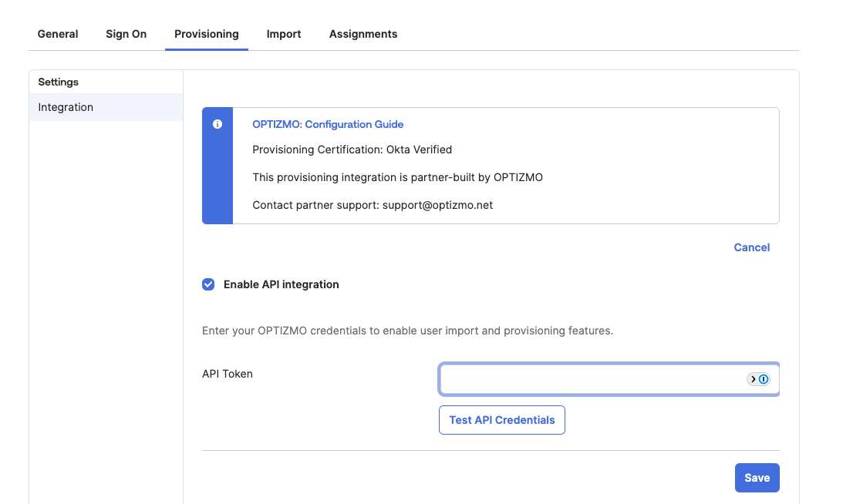Click the info icon in the banner

[x=217, y=124]
